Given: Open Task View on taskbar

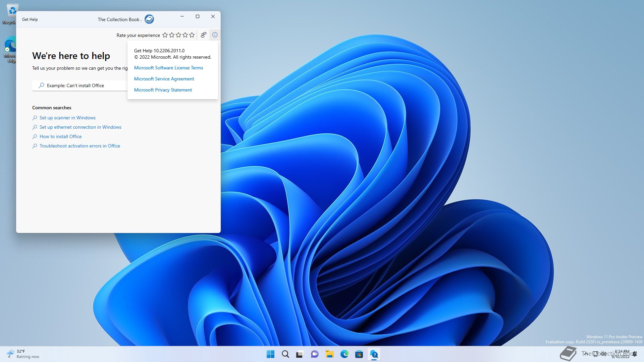Looking at the screenshot, I should coord(300,354).
